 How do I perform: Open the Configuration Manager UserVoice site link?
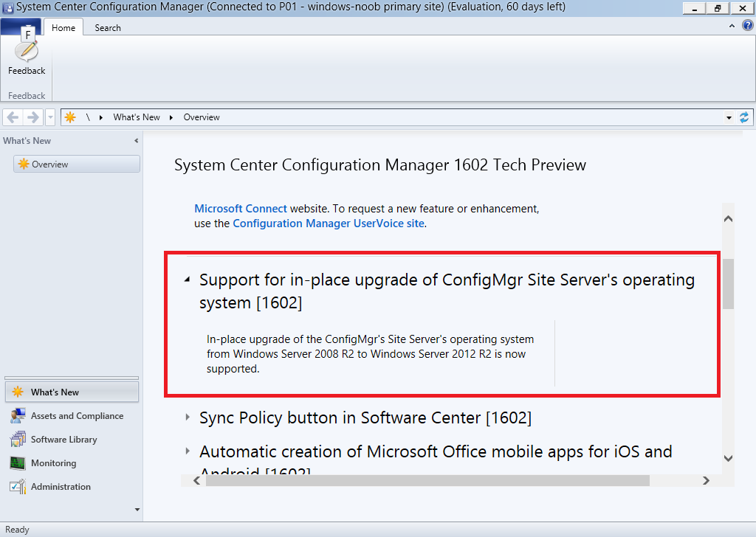point(329,224)
